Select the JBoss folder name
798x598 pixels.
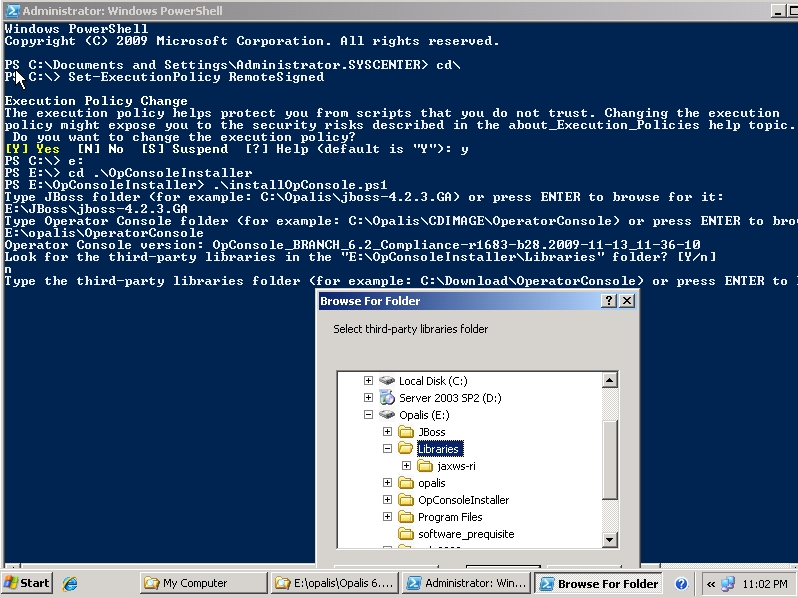[432, 432]
